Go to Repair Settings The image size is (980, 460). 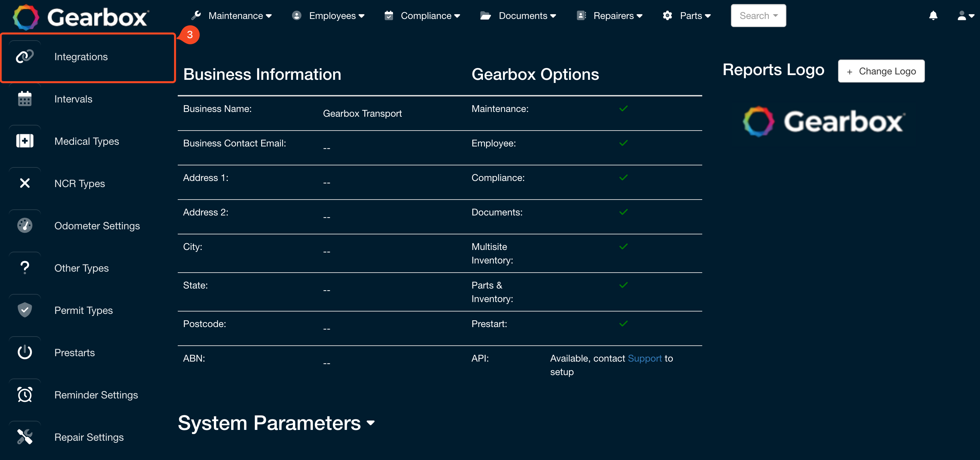click(x=89, y=437)
